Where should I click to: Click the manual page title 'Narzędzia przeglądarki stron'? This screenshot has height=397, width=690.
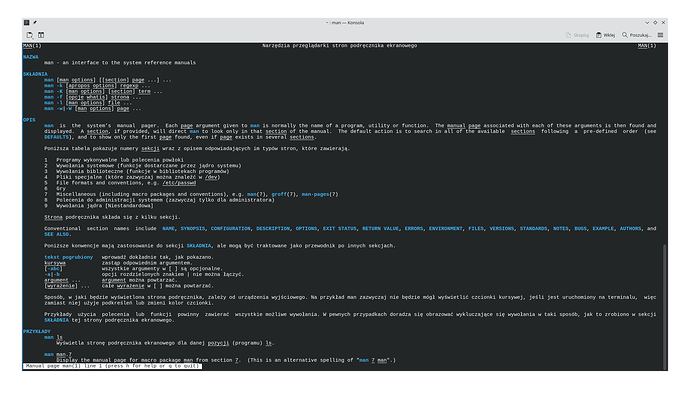[x=339, y=46]
